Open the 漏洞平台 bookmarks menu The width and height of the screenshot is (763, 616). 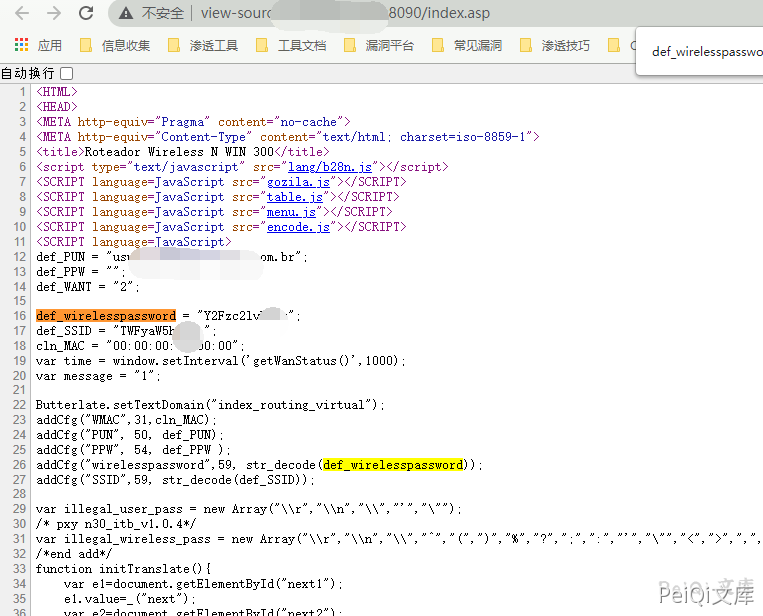(380, 46)
